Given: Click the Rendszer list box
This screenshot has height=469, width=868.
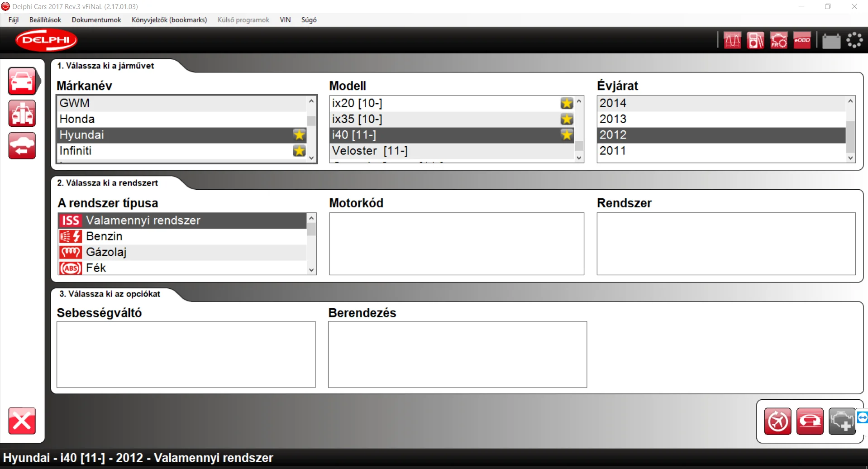Looking at the screenshot, I should click(x=726, y=244).
